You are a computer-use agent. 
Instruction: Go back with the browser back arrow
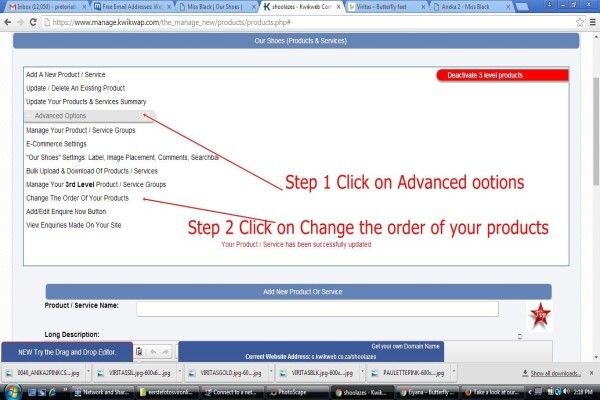[x=7, y=22]
